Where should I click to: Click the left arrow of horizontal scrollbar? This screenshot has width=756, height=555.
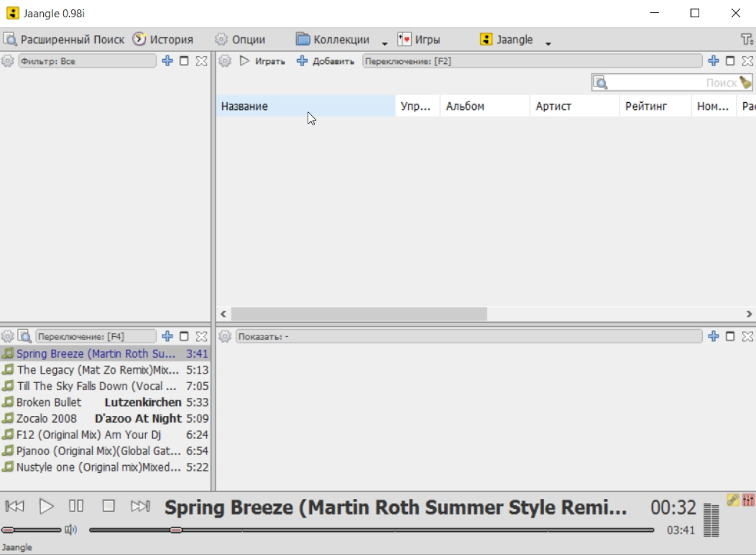223,314
